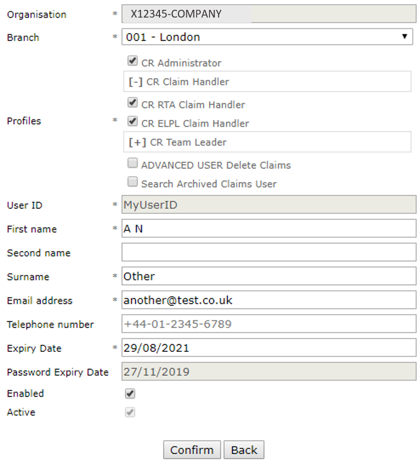
Task: Collapse the CR Claim Handler group
Action: coord(136,82)
